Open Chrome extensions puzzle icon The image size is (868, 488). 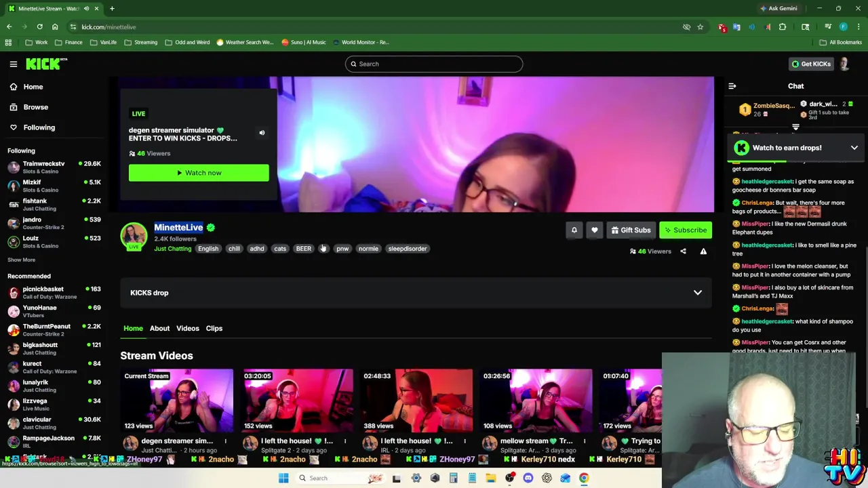783,27
